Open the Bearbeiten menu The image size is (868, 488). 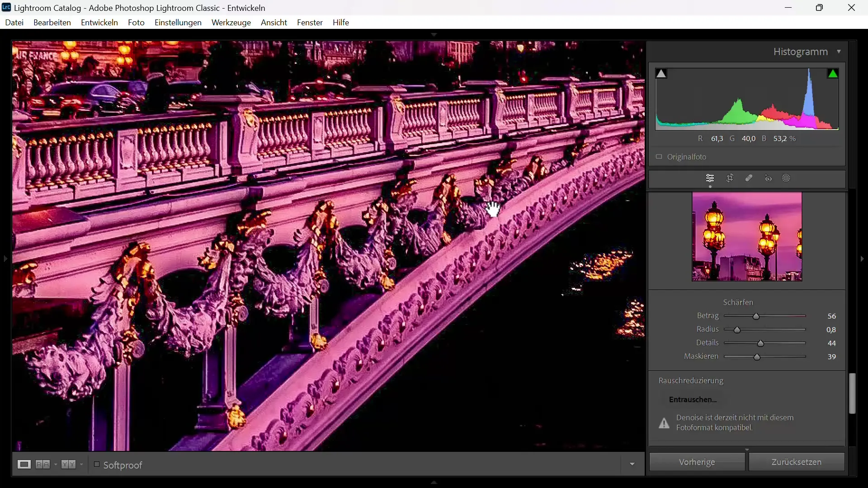[x=52, y=23]
